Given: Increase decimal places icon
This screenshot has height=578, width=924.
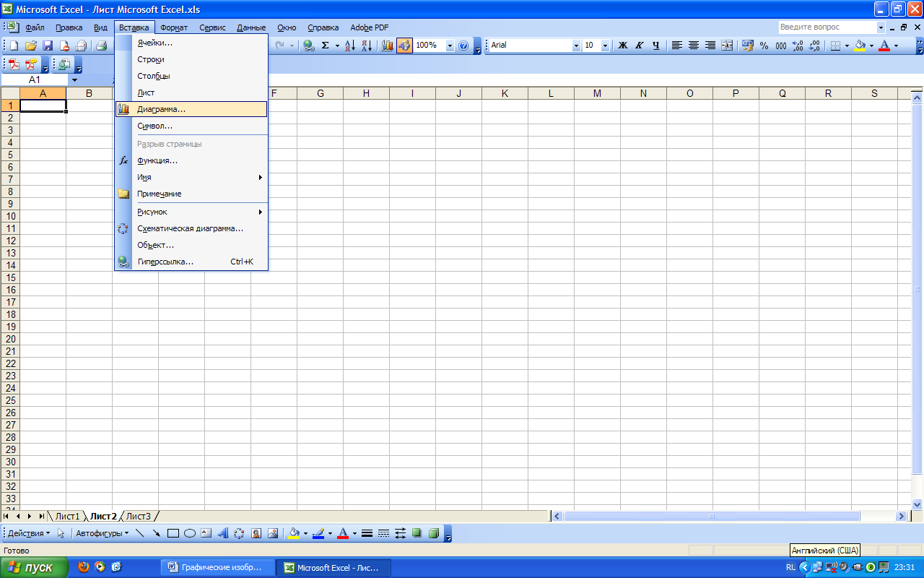Looking at the screenshot, I should coord(798,46).
